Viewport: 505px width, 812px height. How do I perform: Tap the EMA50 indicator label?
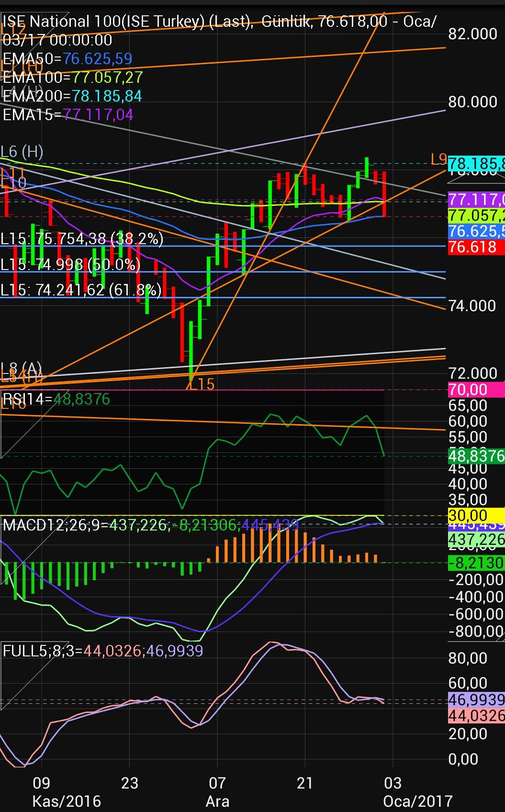click(67, 58)
